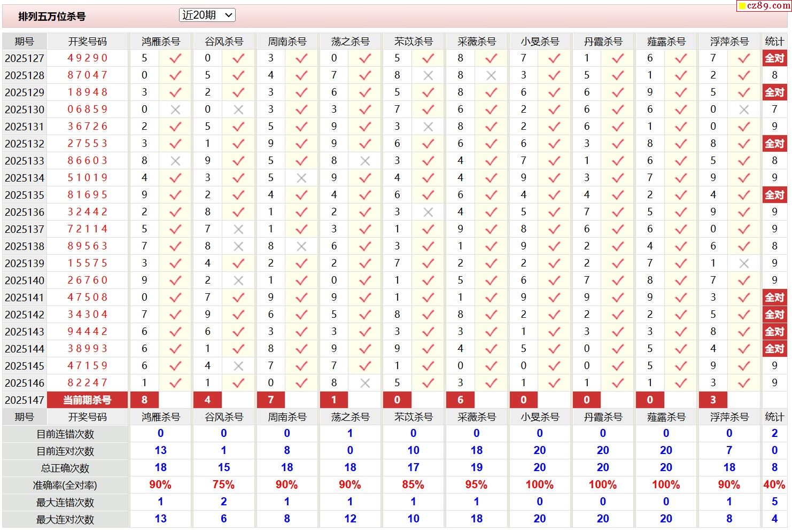The image size is (792, 532).
Task: Click the check mark for 小旻杀号 in row 2025135
Action: click(554, 195)
